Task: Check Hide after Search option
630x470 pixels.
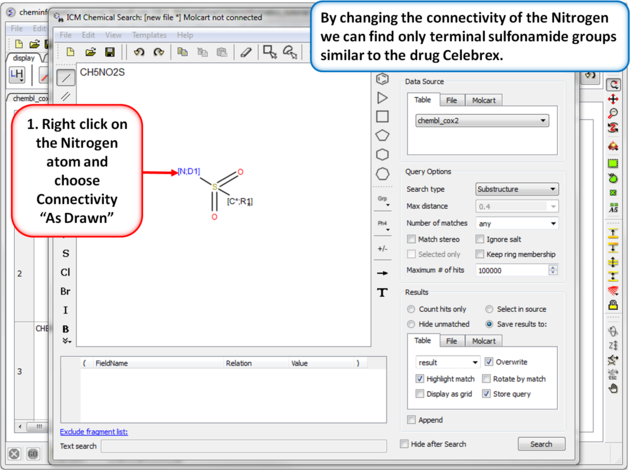Action: pyautogui.click(x=405, y=444)
